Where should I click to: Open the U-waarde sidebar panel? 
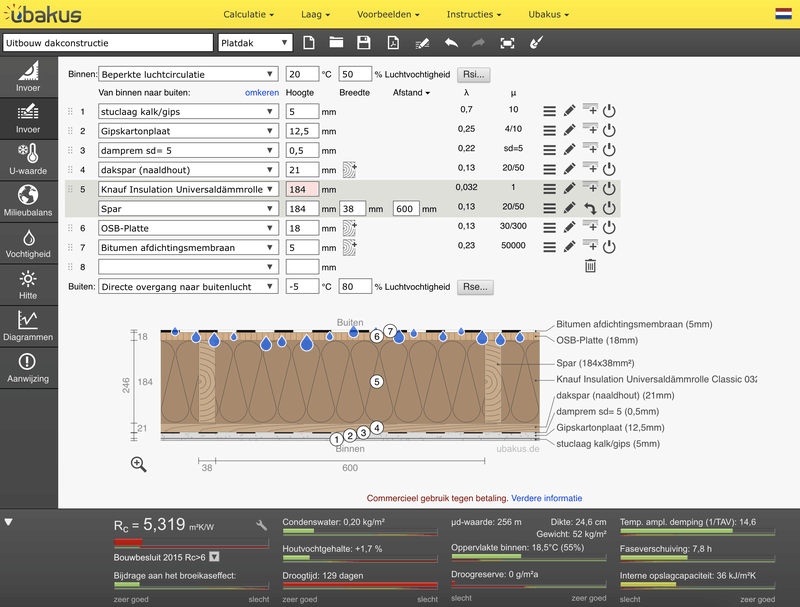coord(28,159)
